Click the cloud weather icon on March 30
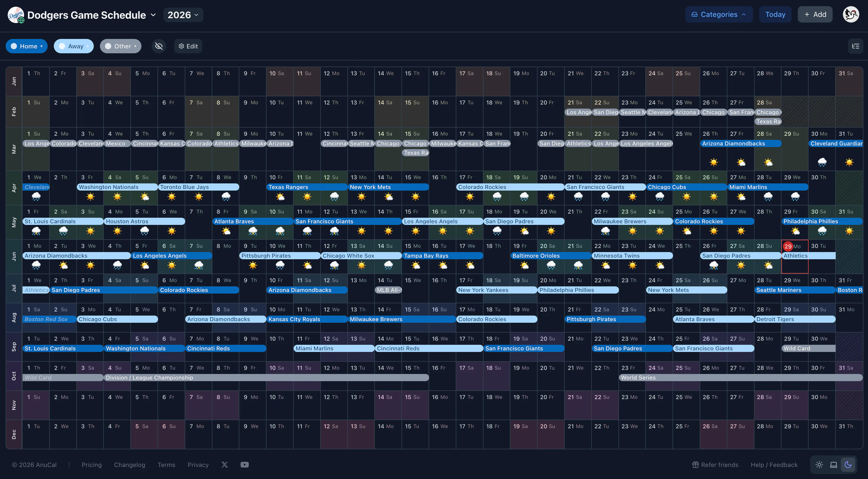This screenshot has height=479, width=868. click(x=822, y=162)
